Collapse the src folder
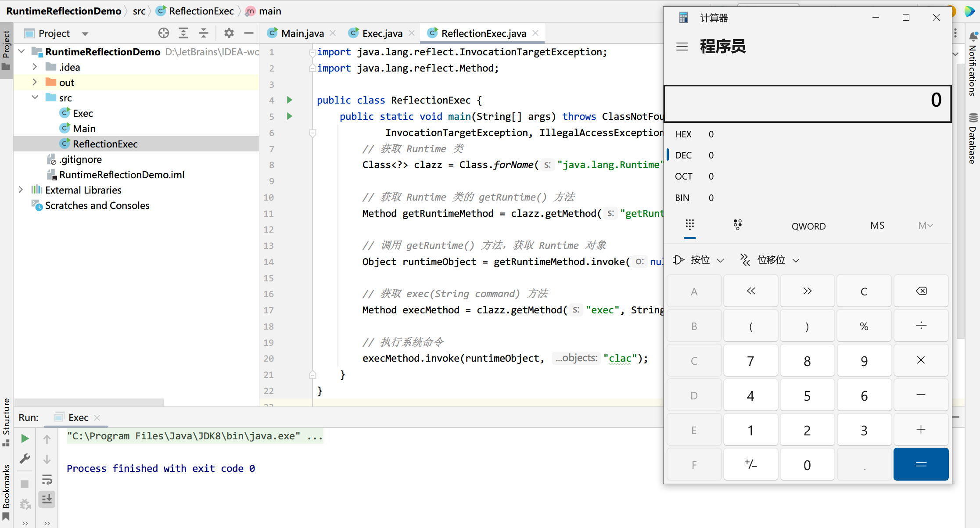 (35, 97)
